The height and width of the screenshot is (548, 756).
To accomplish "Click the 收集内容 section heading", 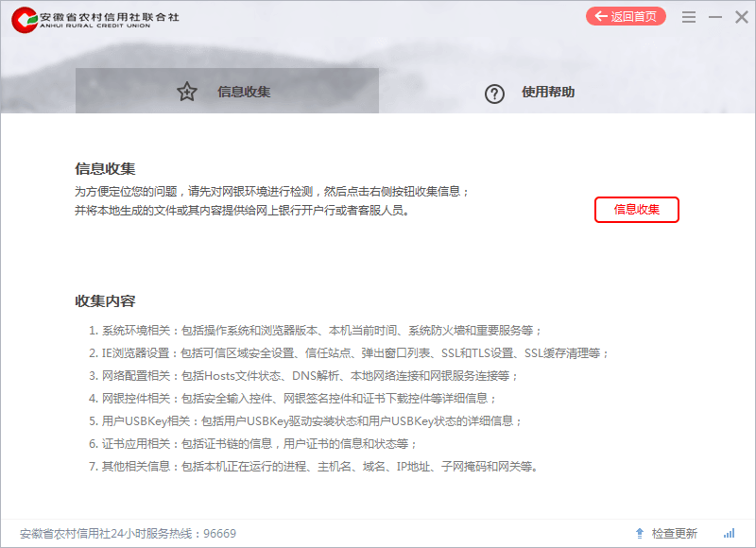I will click(105, 301).
